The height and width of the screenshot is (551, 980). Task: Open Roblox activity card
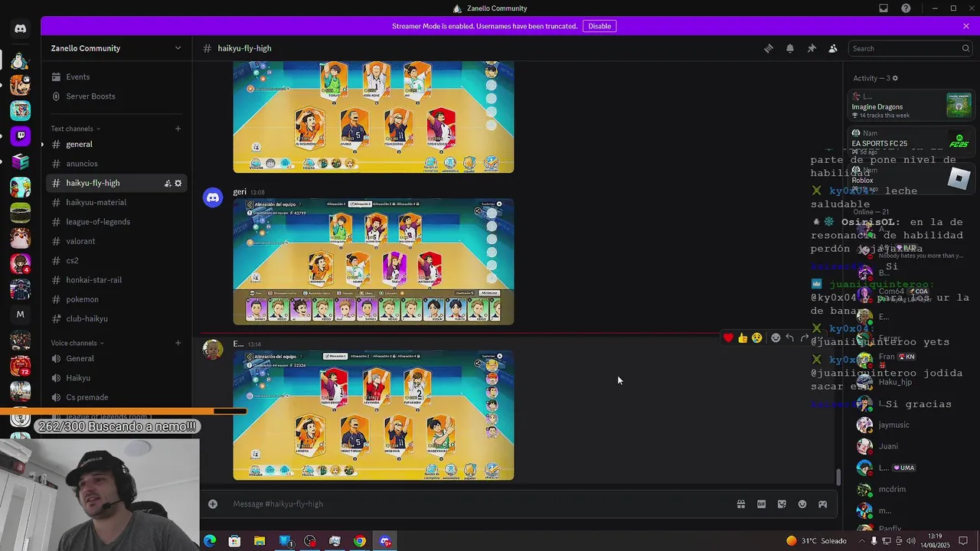click(910, 178)
